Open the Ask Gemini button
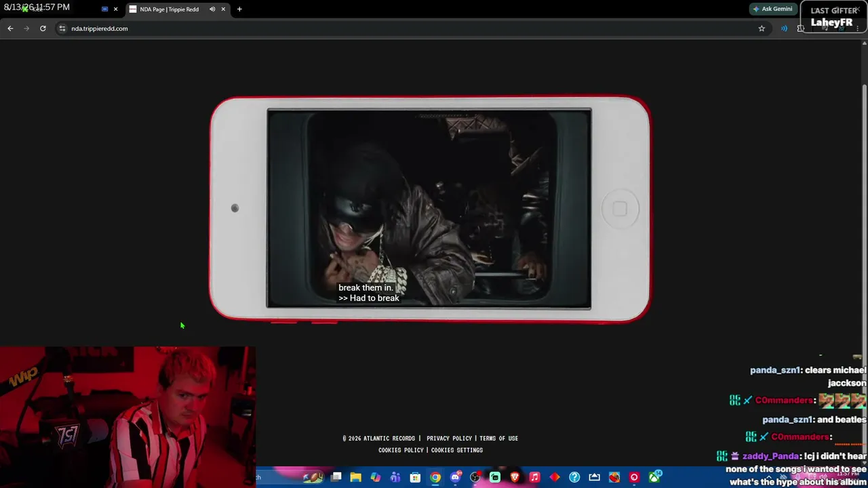868x488 pixels. pos(772,9)
